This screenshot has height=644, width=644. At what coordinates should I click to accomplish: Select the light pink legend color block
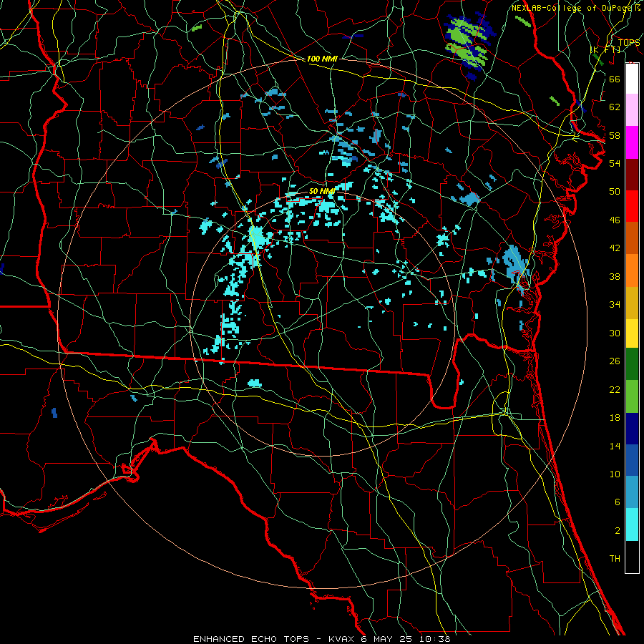pyautogui.click(x=632, y=109)
